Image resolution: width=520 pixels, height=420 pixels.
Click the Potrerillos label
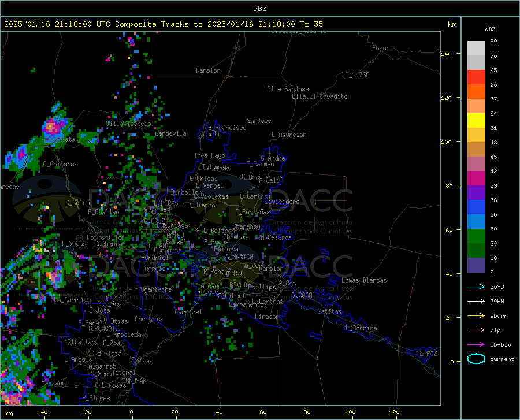(106, 237)
